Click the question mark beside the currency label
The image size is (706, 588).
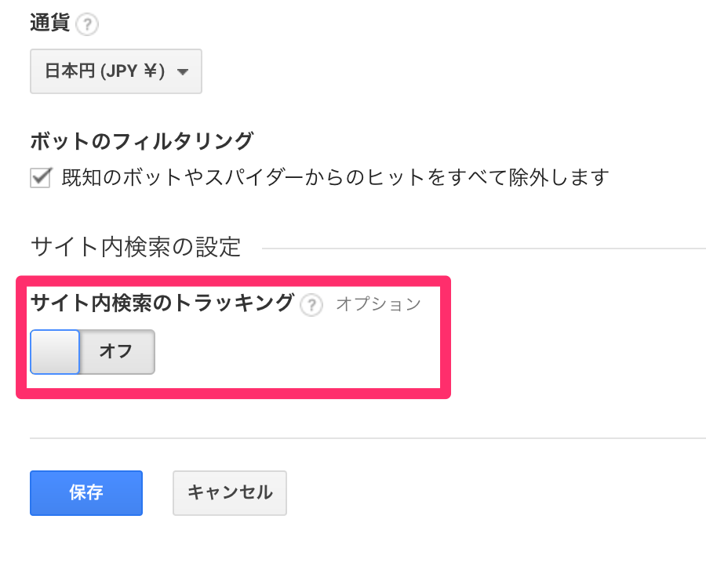(x=89, y=24)
